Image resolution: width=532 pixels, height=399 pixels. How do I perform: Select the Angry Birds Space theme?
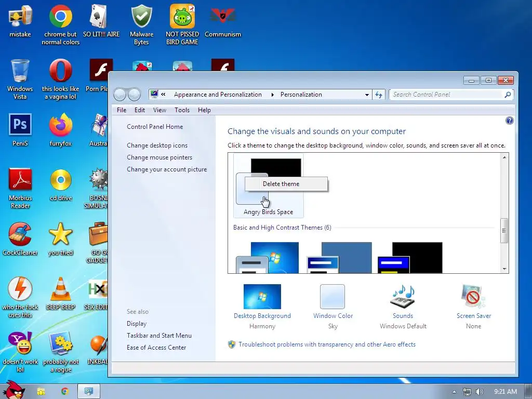[x=269, y=185]
